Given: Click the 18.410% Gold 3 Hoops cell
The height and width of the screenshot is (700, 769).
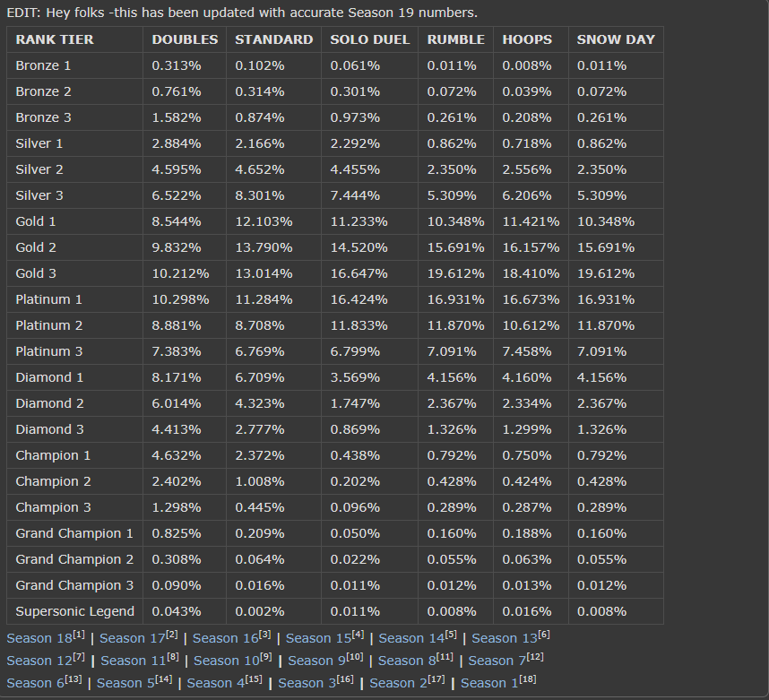Looking at the screenshot, I should pyautogui.click(x=531, y=273).
